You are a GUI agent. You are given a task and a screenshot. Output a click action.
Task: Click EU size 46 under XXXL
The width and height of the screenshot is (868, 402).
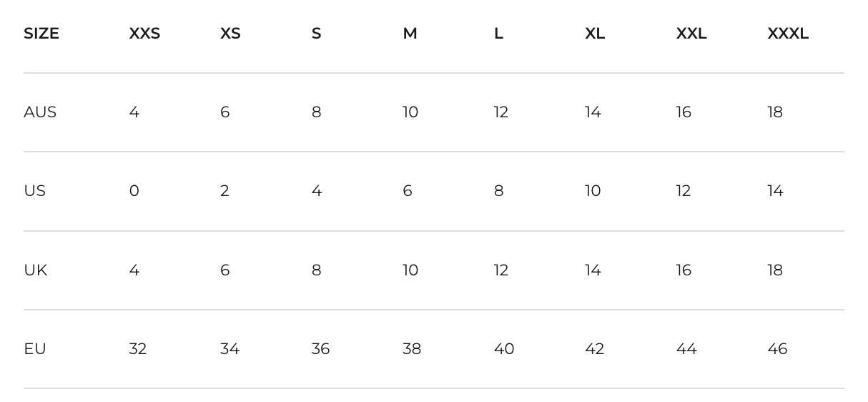[x=777, y=349]
